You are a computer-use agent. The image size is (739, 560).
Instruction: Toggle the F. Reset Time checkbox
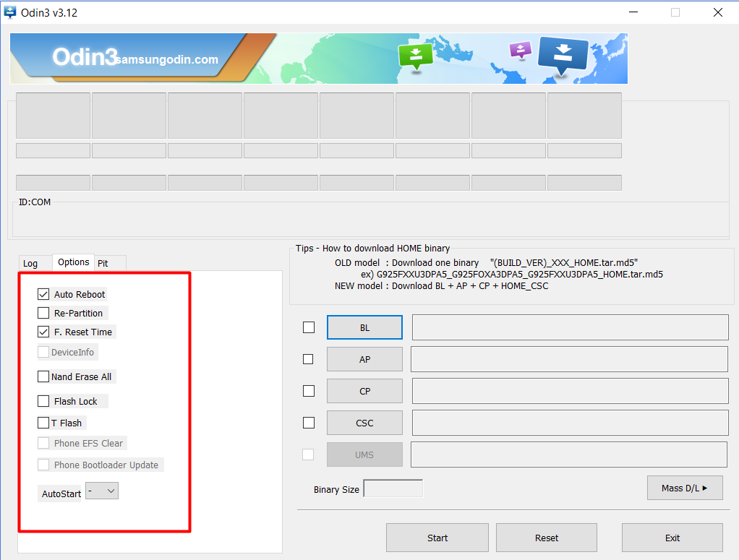pyautogui.click(x=43, y=332)
